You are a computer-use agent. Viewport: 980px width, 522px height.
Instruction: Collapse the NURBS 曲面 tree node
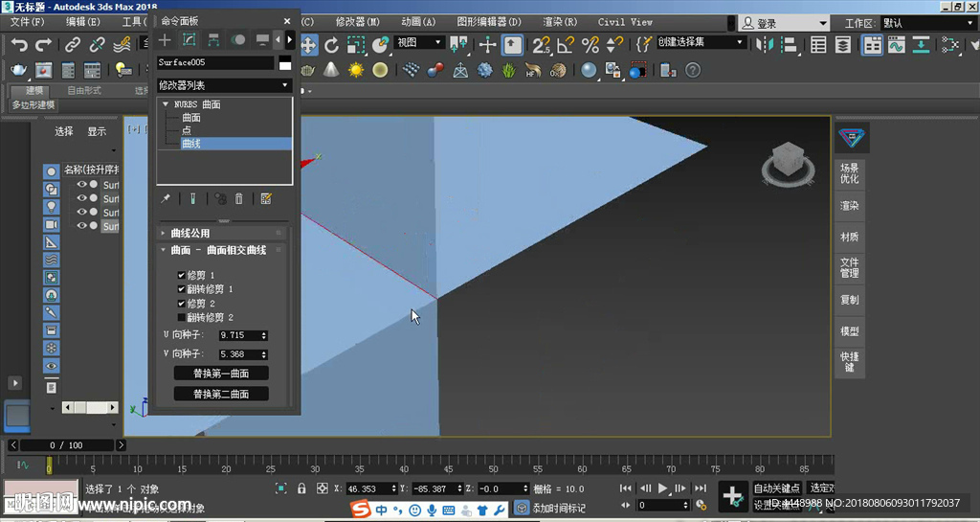[x=165, y=104]
